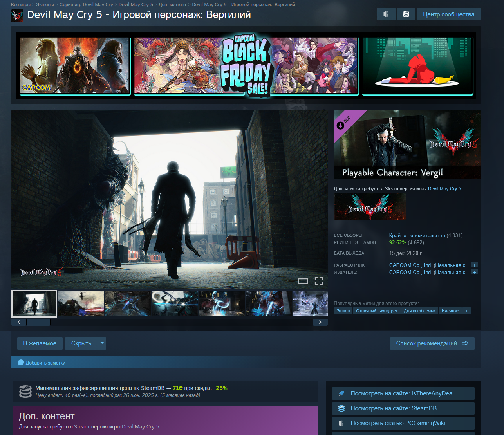This screenshot has height=435, width=504.
Task: Click the Скрыть button
Action: click(81, 343)
